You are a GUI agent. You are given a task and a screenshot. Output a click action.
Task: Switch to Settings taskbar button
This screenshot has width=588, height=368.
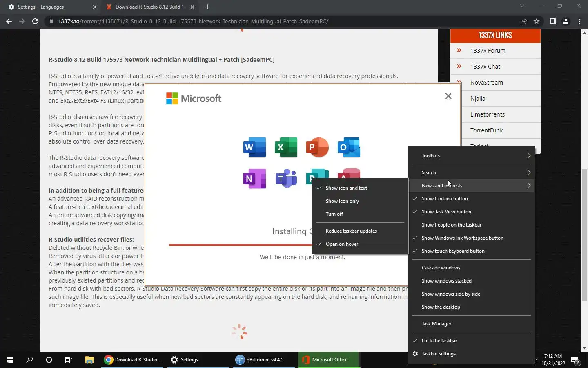click(198, 360)
